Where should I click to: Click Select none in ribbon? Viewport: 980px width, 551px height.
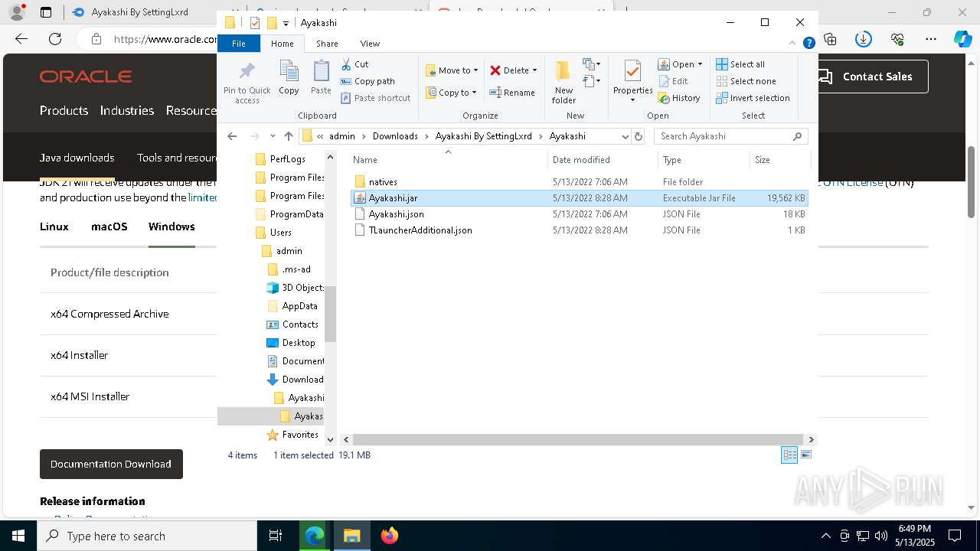click(x=746, y=81)
